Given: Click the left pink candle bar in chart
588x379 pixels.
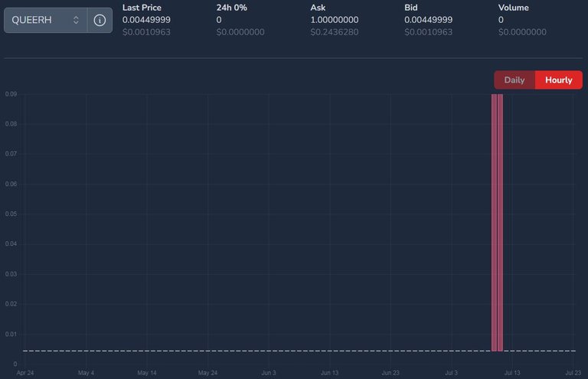Looking at the screenshot, I should [x=495, y=223].
